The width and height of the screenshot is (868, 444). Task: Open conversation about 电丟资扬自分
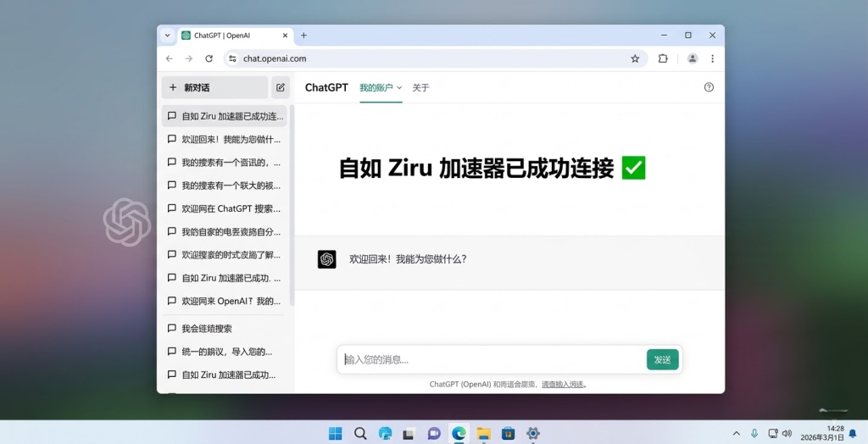224,232
